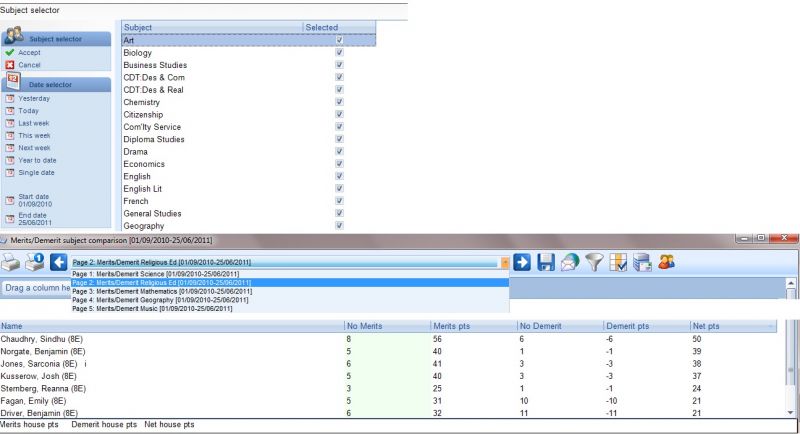
Task: Click calendar icon beside This week
Action: [10, 136]
